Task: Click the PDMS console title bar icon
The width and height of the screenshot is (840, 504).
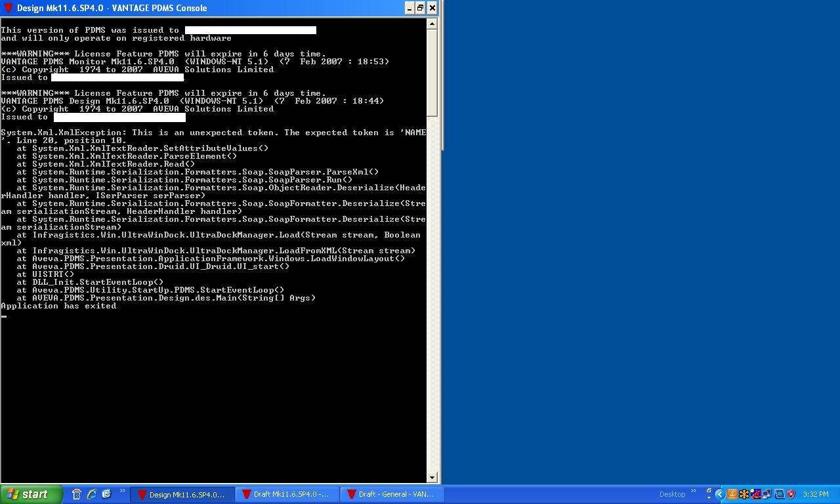Action: point(9,8)
